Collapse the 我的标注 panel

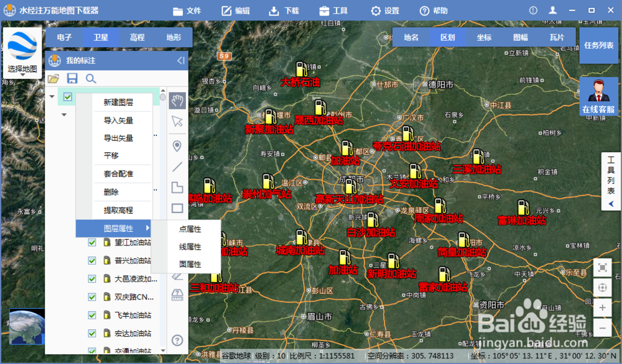pyautogui.click(x=181, y=61)
